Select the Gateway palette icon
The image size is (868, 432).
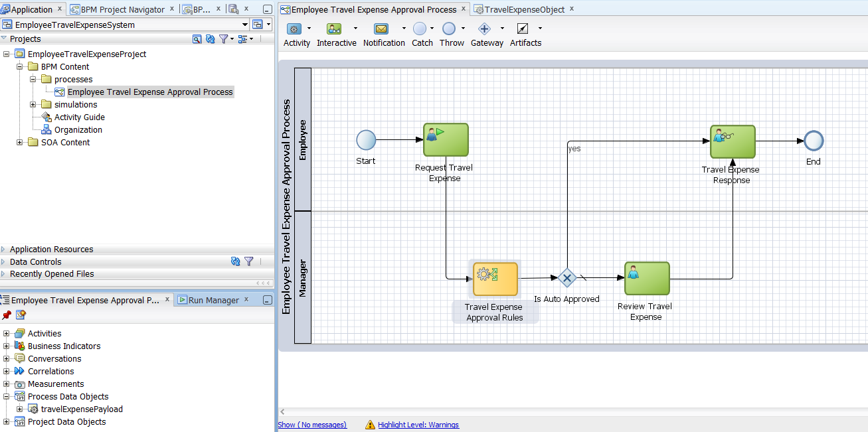pyautogui.click(x=484, y=29)
